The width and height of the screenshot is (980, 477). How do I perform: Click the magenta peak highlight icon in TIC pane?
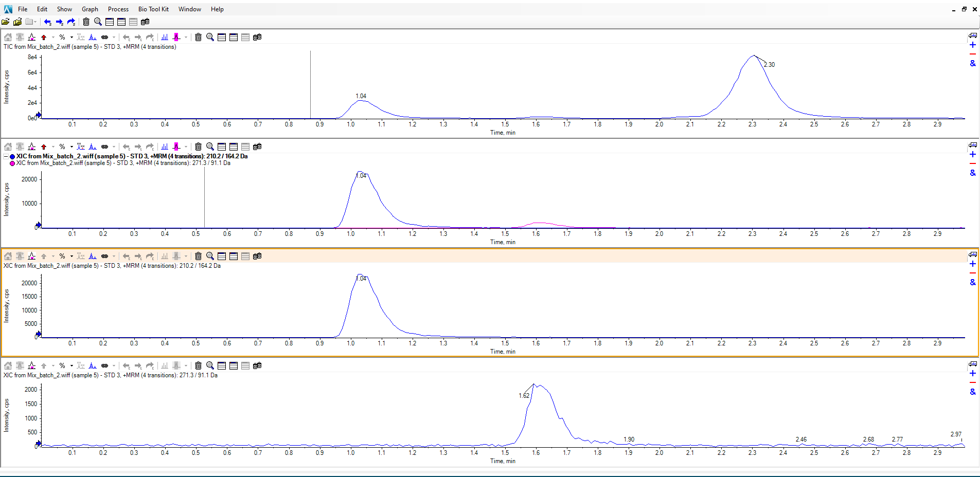(x=176, y=37)
